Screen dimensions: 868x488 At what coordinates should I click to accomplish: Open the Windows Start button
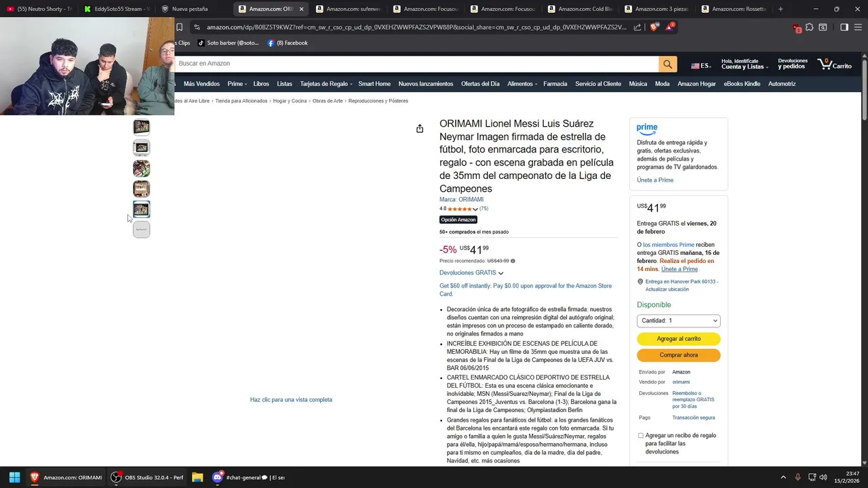tap(14, 477)
